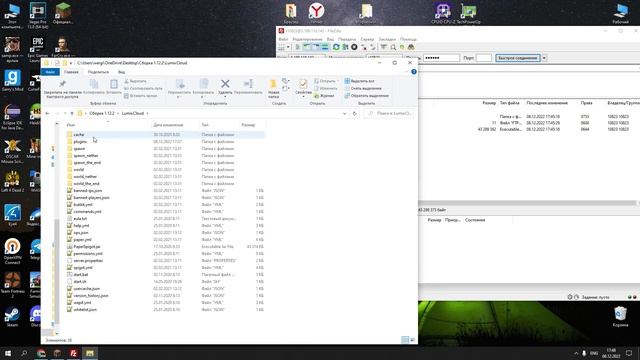Screen dimensions: 640x360
Task: Open Windows Start menu
Action: (8, 353)
